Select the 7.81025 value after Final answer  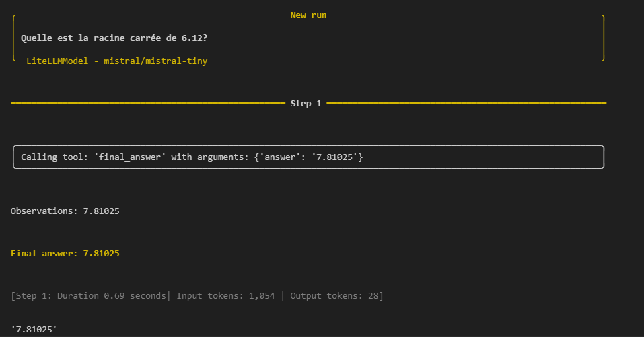pyautogui.click(x=101, y=254)
